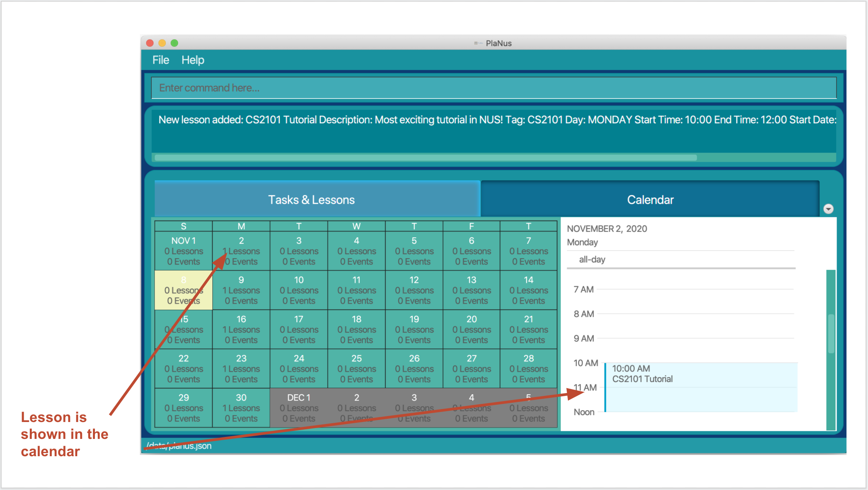Image resolution: width=868 pixels, height=490 pixels.
Task: Select DEC 1 greyed calendar cell
Action: pos(299,408)
